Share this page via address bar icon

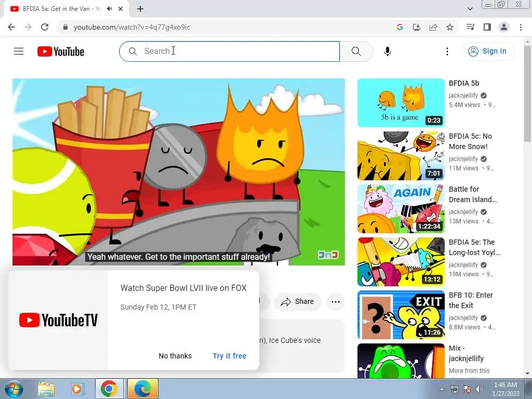coord(433,27)
